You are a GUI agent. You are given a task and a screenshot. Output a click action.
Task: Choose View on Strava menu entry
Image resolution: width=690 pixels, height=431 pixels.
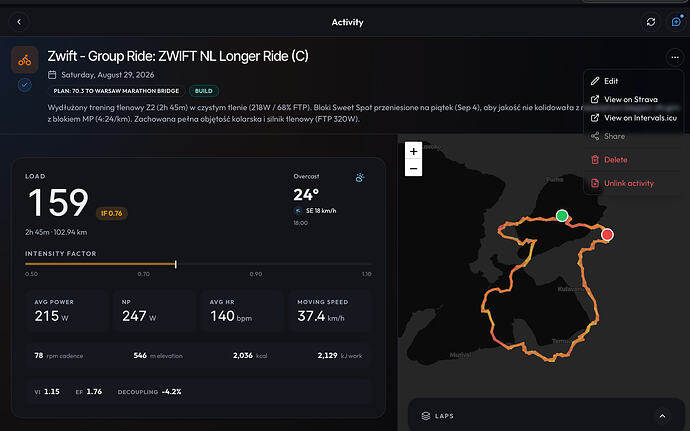(633, 99)
